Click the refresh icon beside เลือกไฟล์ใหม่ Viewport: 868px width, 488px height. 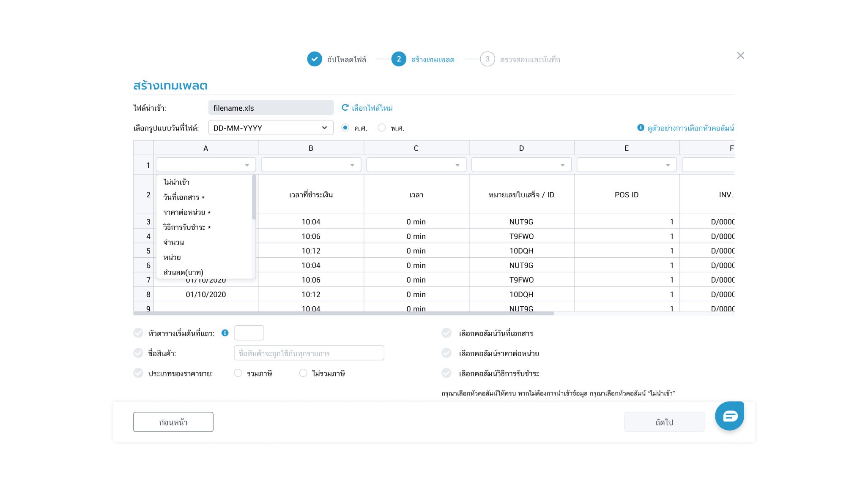point(345,108)
